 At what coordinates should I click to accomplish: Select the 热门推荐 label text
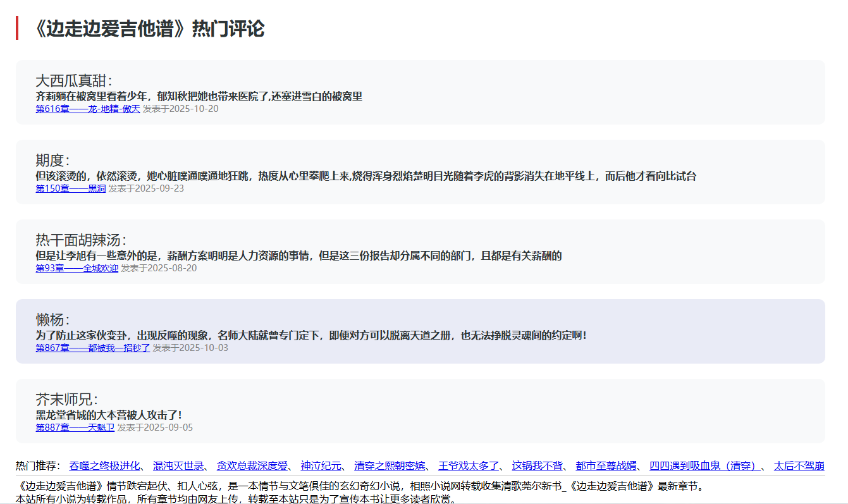point(37,465)
